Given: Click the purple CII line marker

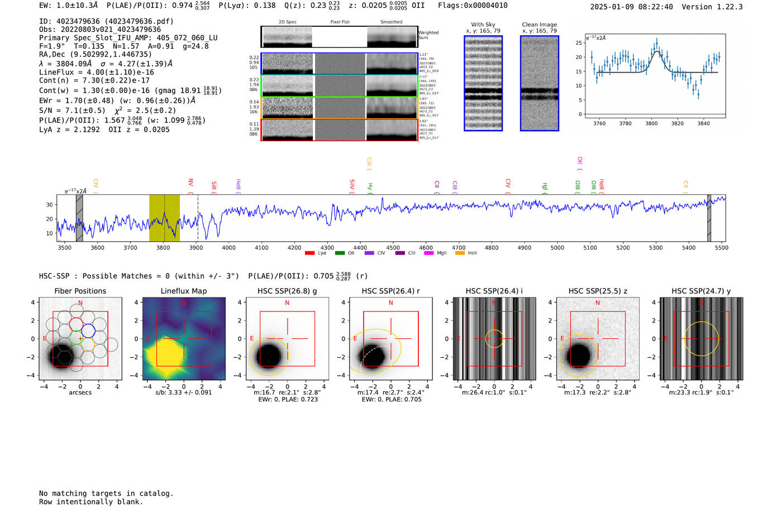Looking at the screenshot, I should (x=437, y=187).
